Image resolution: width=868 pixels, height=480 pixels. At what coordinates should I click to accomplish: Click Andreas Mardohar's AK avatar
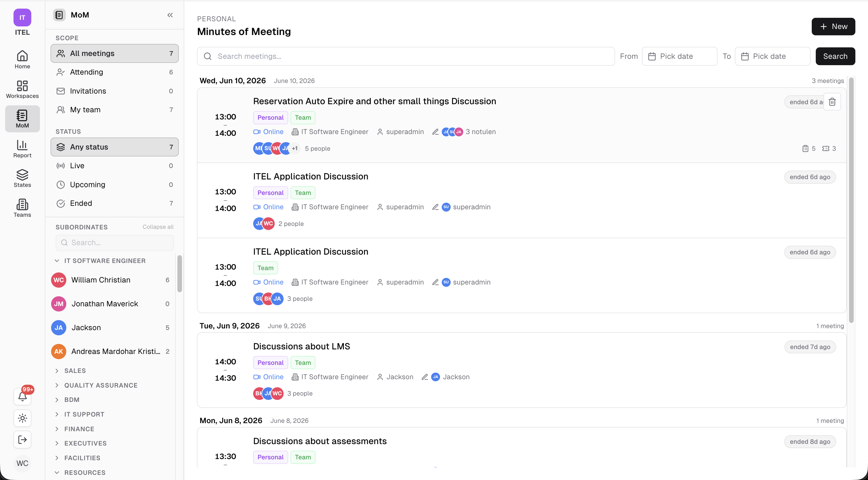tap(59, 351)
